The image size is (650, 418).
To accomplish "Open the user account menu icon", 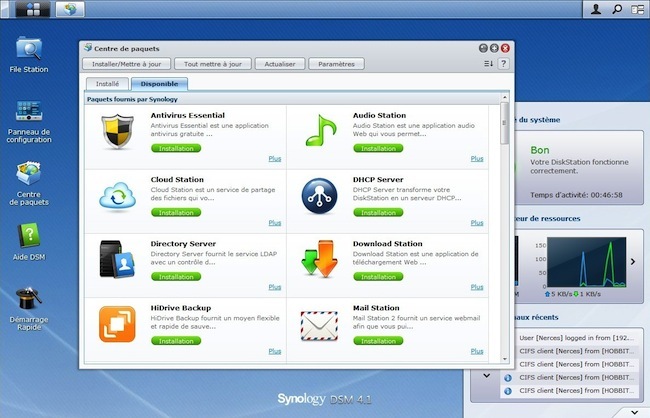I will pyautogui.click(x=596, y=9).
